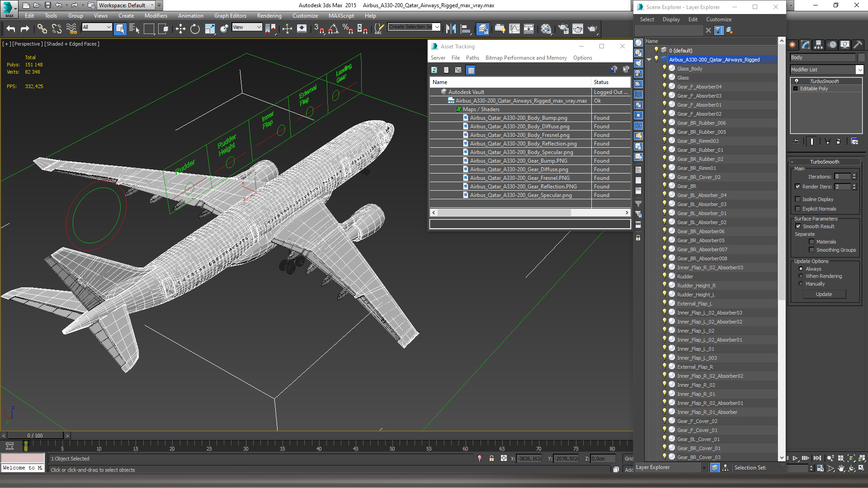This screenshot has width=868, height=488.
Task: Toggle the Render Iters checkbox
Action: click(798, 187)
